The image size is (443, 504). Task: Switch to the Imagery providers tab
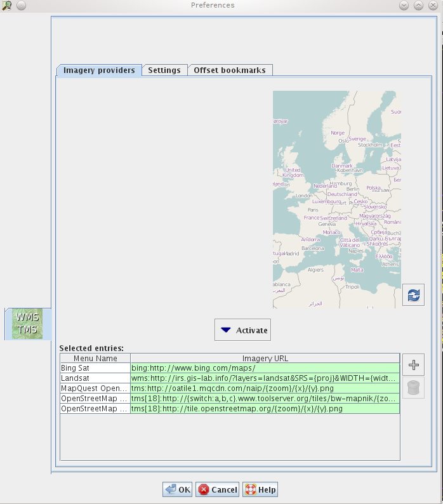point(99,70)
